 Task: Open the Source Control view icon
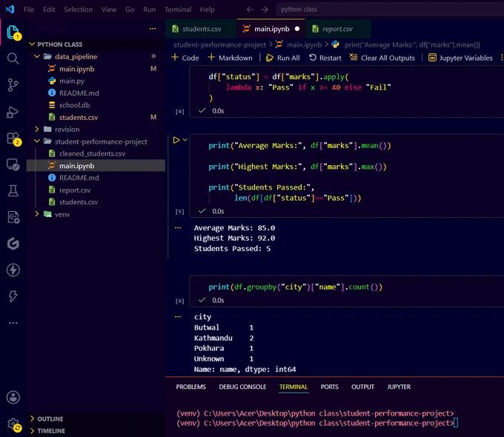pyautogui.click(x=13, y=85)
